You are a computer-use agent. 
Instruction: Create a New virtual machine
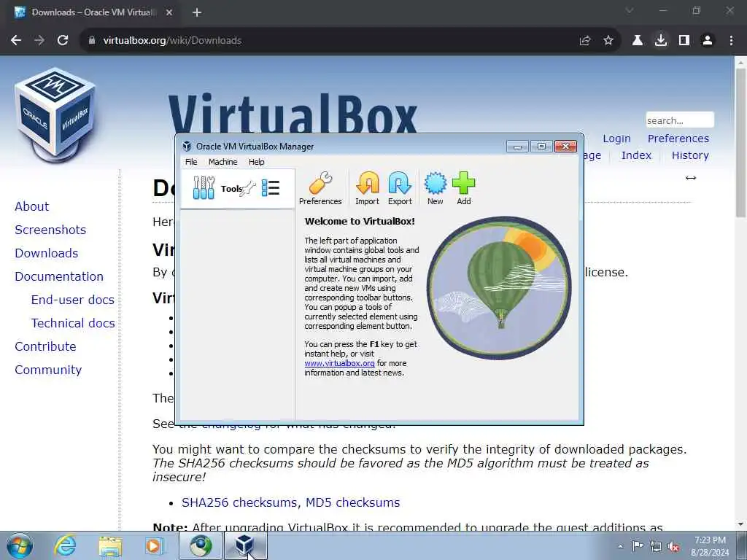(x=435, y=189)
